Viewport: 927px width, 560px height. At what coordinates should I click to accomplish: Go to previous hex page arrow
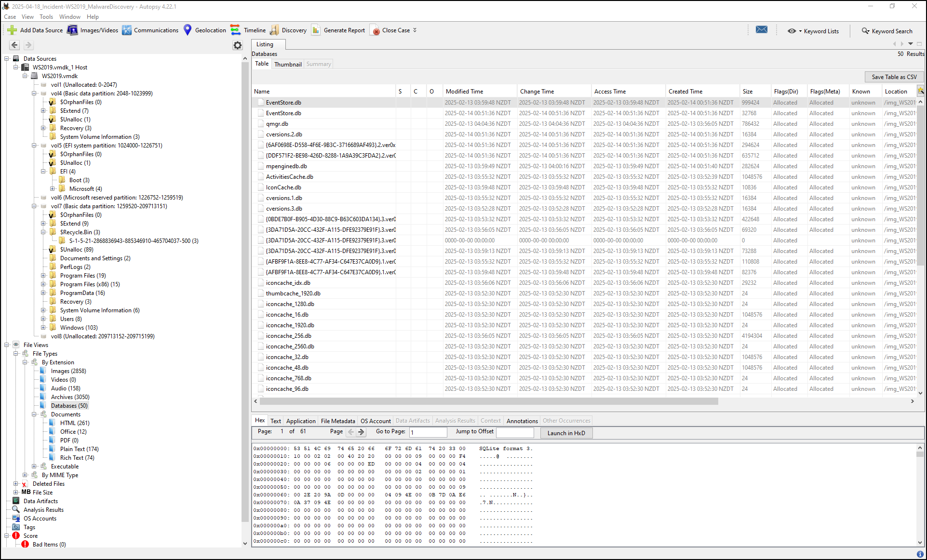351,432
